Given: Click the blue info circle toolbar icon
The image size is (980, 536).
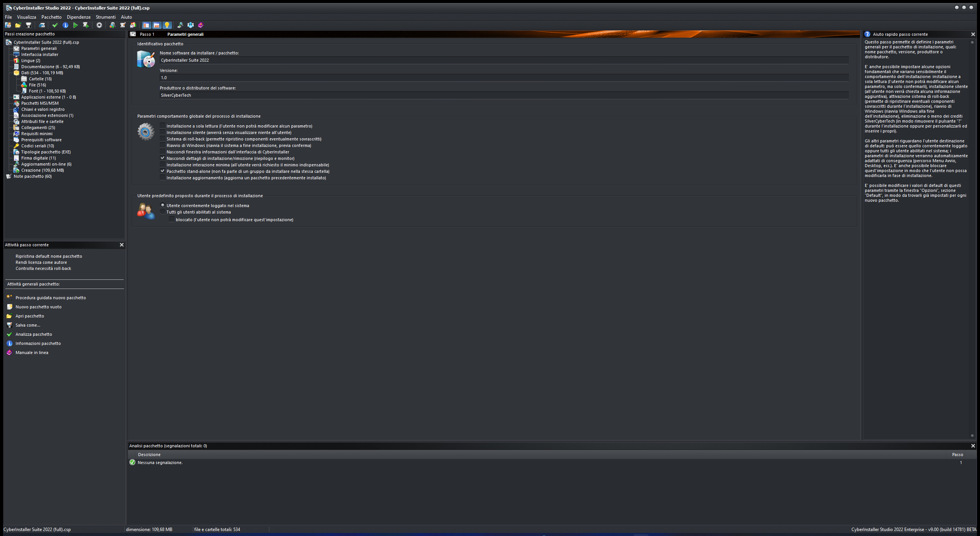Looking at the screenshot, I should point(65,25).
